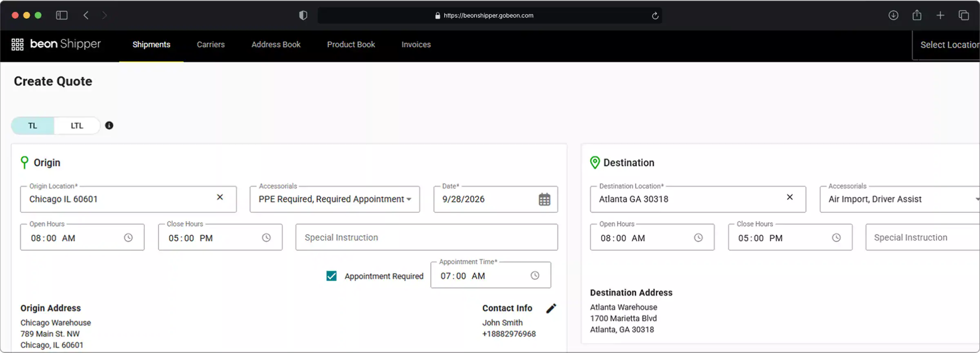This screenshot has height=353, width=980.
Task: Click the phone number +18882976968
Action: [x=509, y=334]
